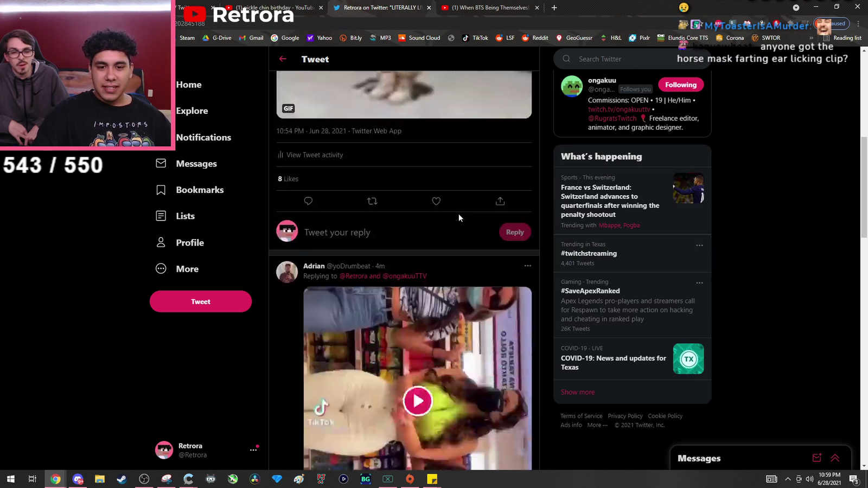
Task: Open a new browser tab
Action: pos(554,8)
